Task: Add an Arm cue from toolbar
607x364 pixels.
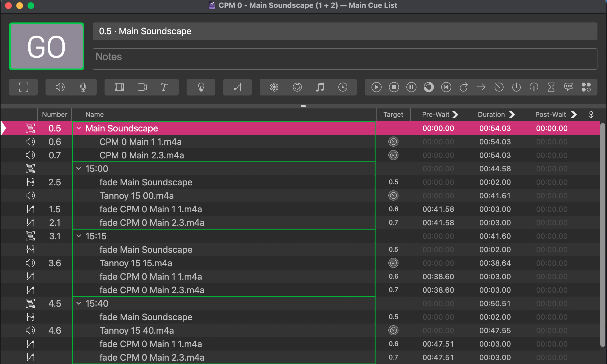Action: [517, 87]
